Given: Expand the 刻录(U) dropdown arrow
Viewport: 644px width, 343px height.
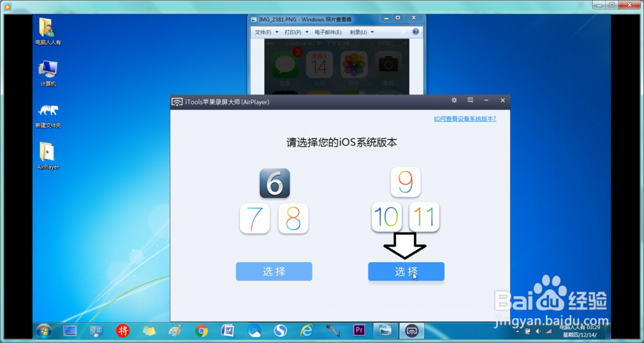Looking at the screenshot, I should [372, 32].
